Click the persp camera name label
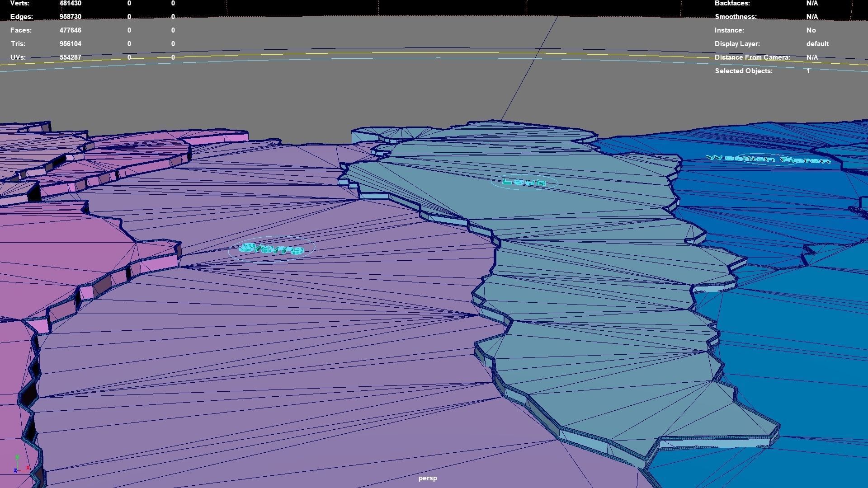This screenshot has height=488, width=868. [427, 478]
